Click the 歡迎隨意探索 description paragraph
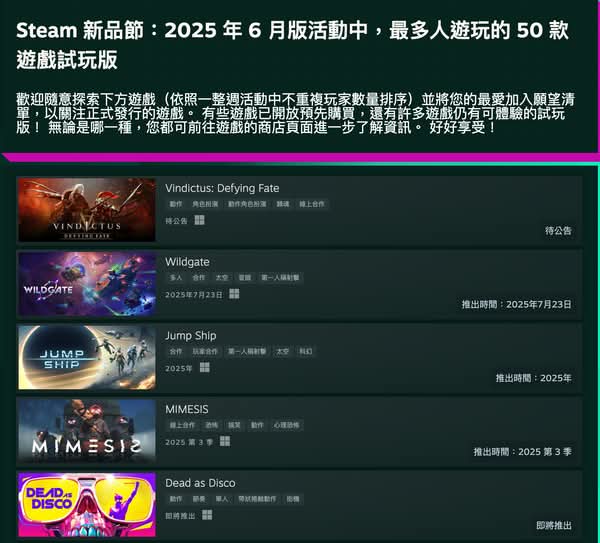Viewport: 600px width, 543px height. (295, 113)
